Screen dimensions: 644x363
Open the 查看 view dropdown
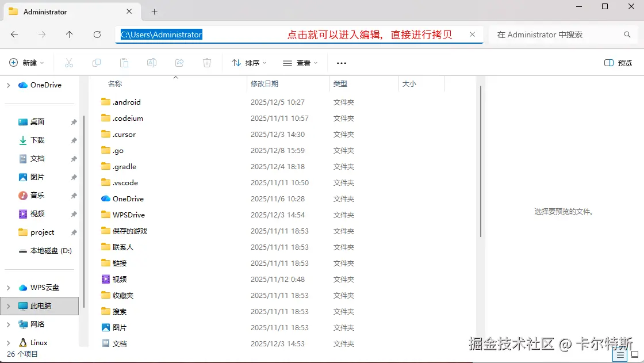point(300,63)
